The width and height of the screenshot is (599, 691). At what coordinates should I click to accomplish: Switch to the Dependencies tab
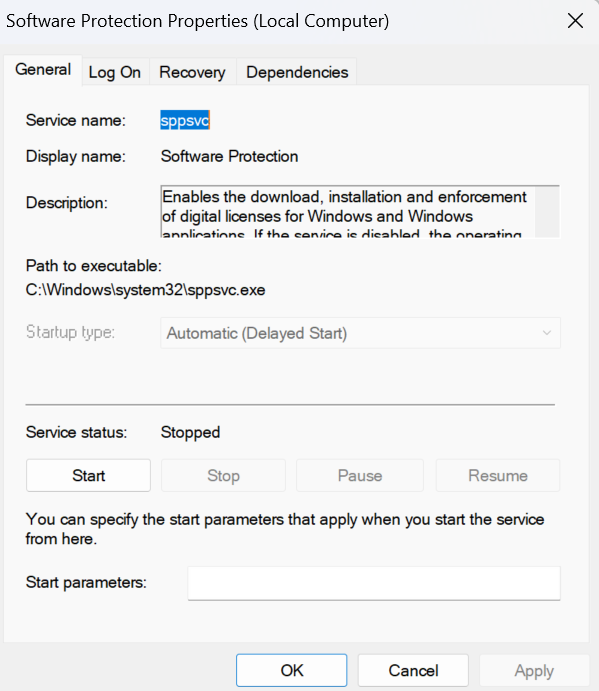tap(297, 72)
